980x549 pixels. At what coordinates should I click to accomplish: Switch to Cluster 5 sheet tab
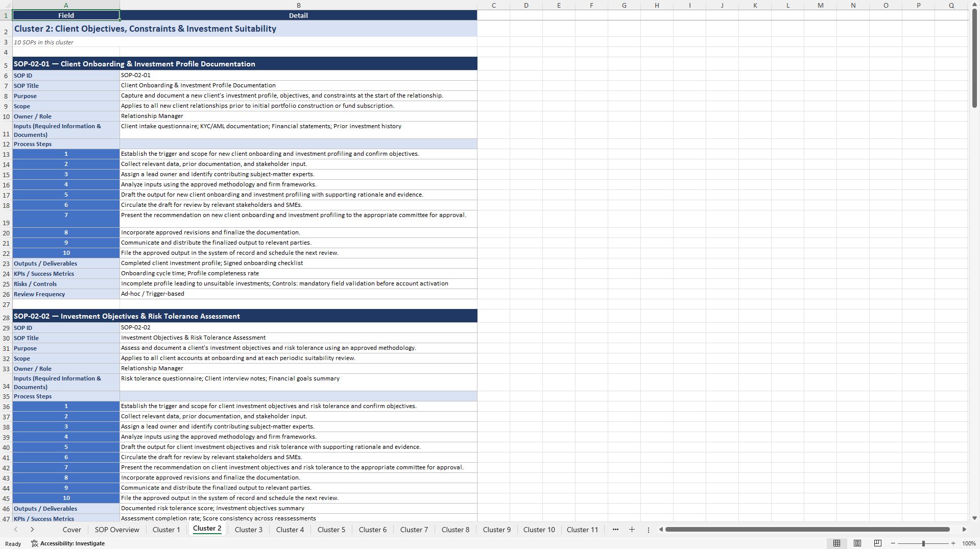click(x=331, y=530)
